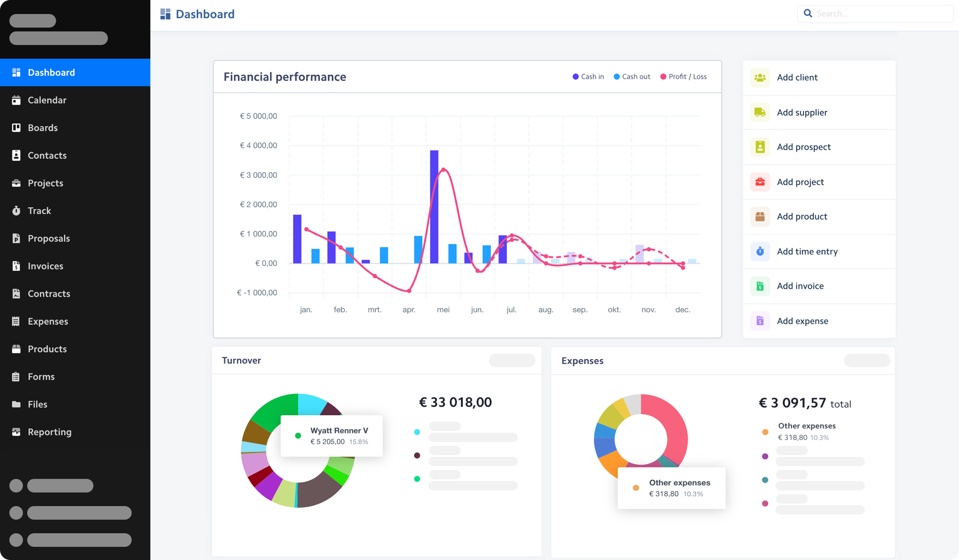The image size is (959, 560).
Task: Click the Add supplier quick action
Action: [x=760, y=112]
